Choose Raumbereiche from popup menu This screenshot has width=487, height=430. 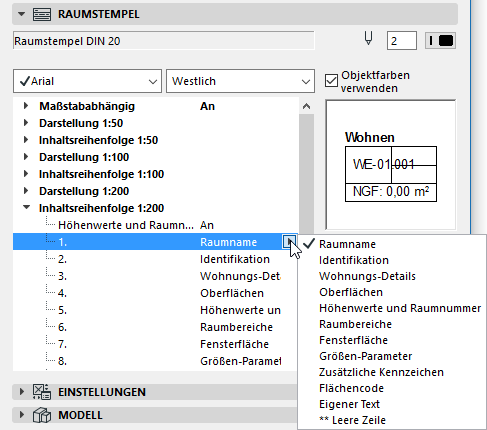(x=392, y=324)
